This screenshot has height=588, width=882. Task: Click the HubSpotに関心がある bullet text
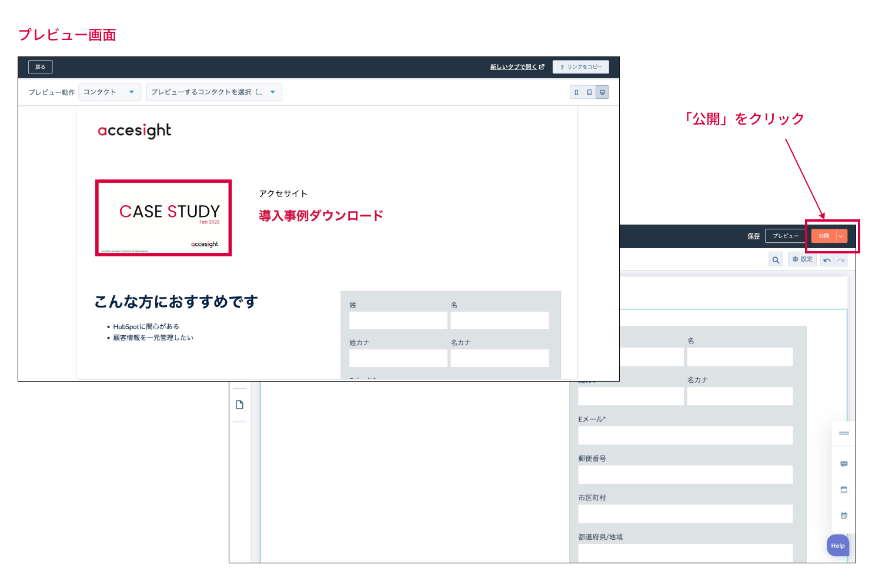146,327
